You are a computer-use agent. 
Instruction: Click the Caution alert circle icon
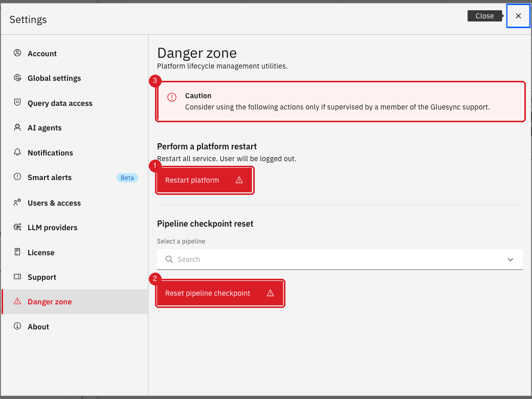(x=172, y=97)
